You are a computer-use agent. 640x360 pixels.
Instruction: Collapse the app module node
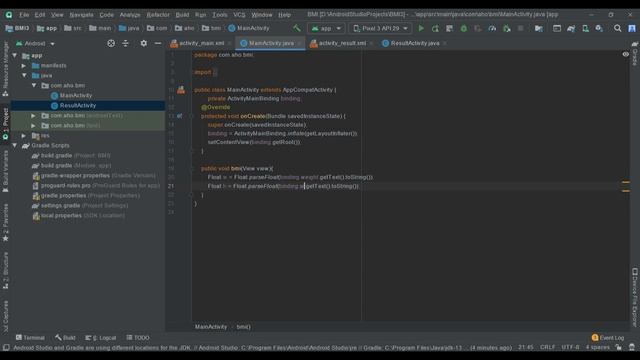click(x=15, y=56)
